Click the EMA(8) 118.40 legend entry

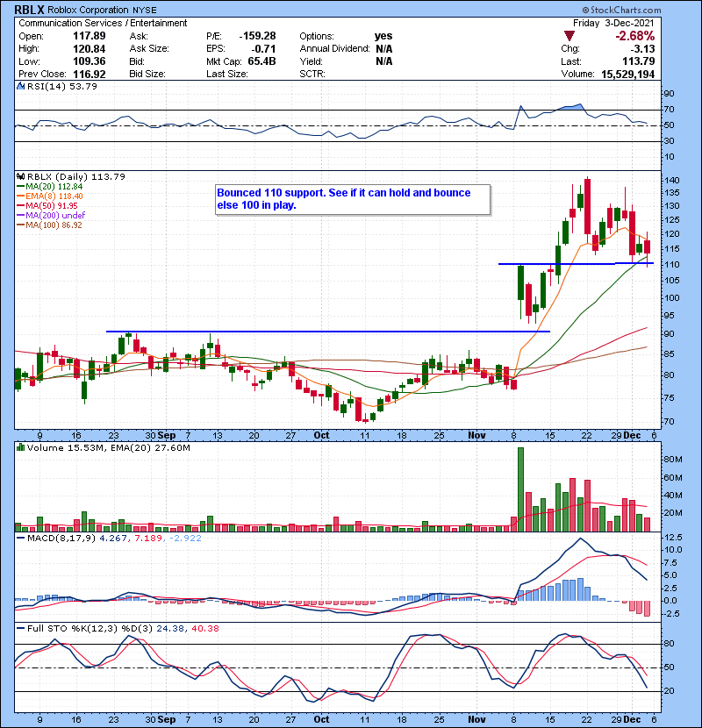(50, 196)
